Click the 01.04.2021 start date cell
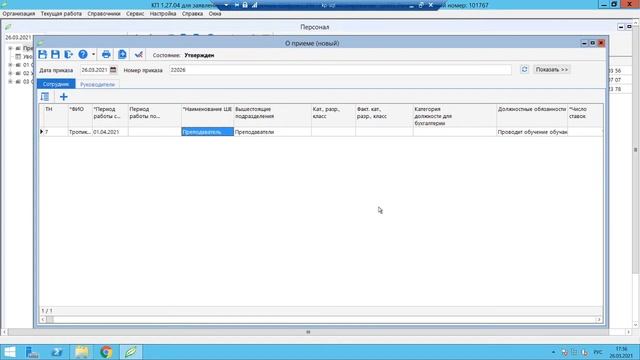This screenshot has height=360, width=640. click(110, 132)
